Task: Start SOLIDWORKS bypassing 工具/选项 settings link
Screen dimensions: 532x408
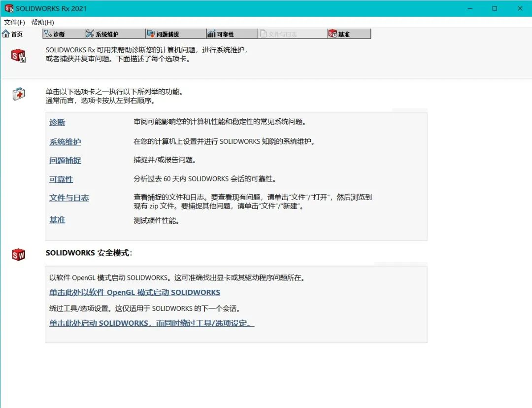Action: [151, 323]
